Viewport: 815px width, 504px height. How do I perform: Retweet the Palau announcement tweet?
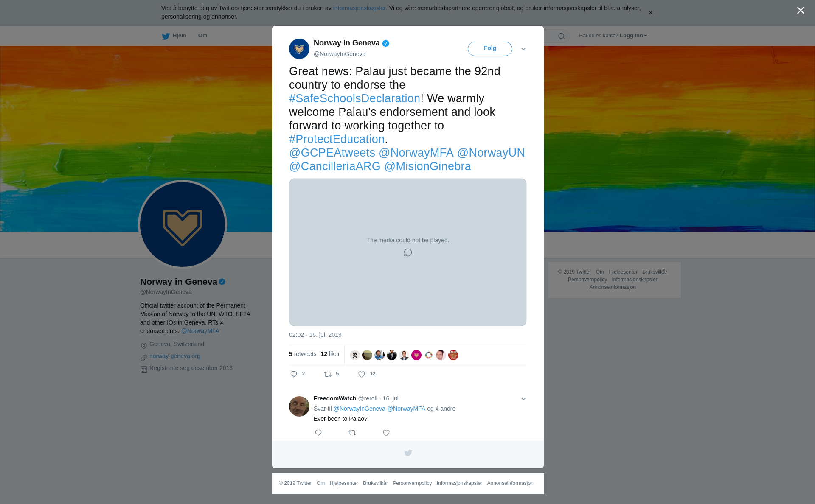pyautogui.click(x=328, y=374)
